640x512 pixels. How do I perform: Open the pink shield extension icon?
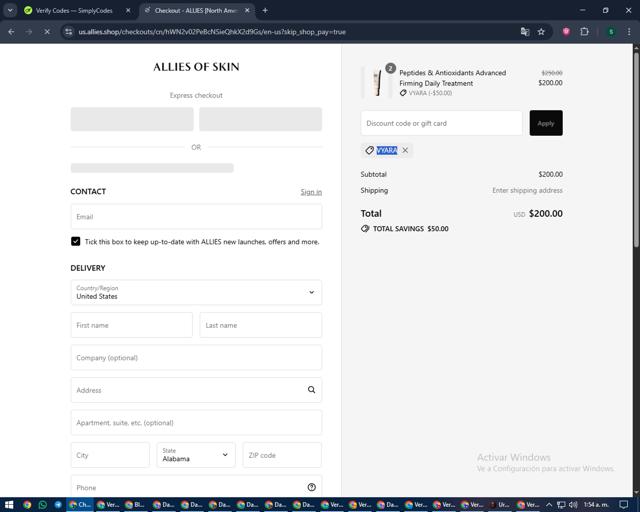[x=566, y=32]
